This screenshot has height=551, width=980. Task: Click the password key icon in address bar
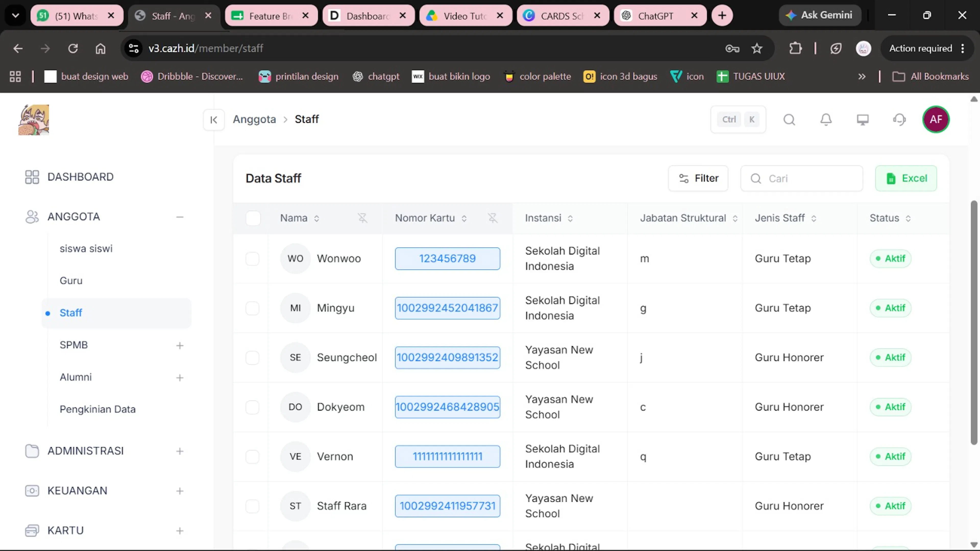[x=732, y=48]
